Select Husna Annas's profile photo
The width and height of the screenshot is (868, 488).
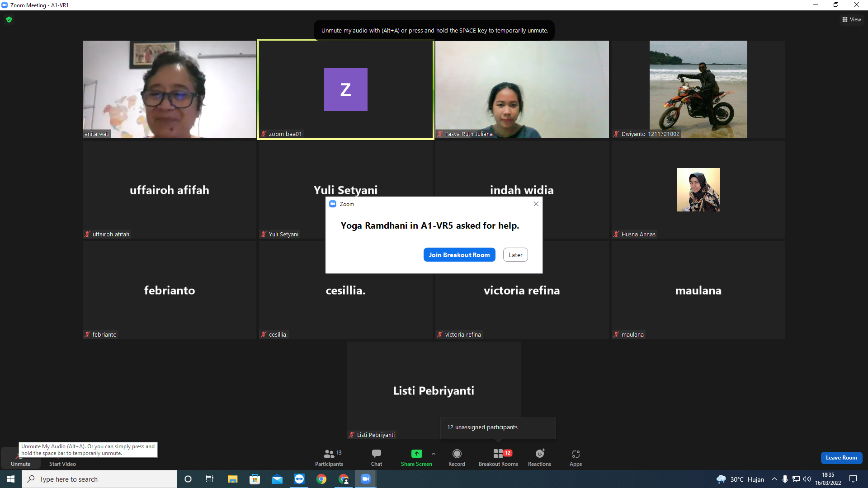(x=698, y=190)
